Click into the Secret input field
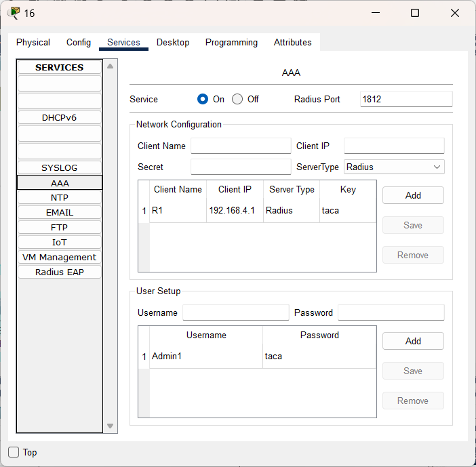Image resolution: width=476 pixels, height=467 pixels. click(x=241, y=167)
